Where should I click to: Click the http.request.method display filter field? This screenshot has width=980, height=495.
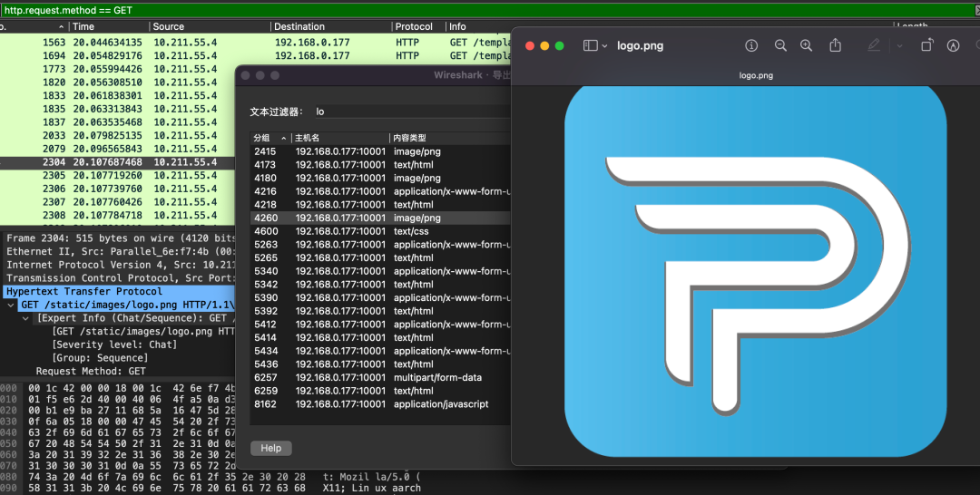(487, 10)
